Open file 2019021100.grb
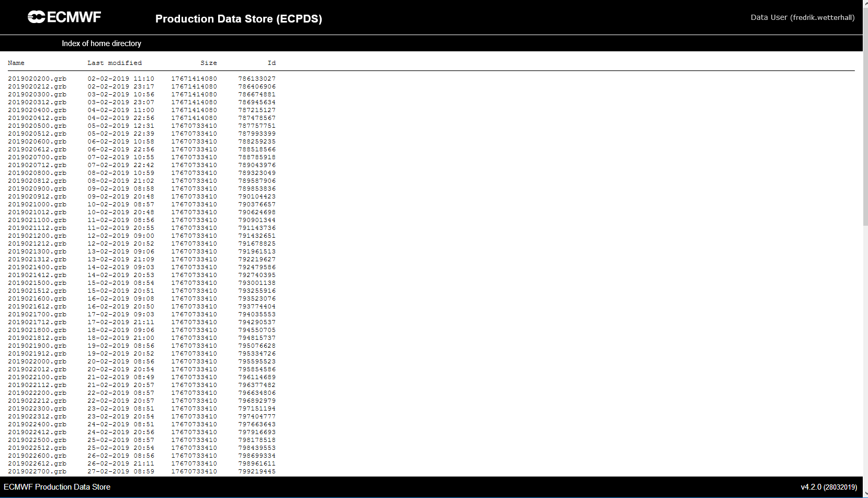This screenshot has height=498, width=868. click(37, 220)
